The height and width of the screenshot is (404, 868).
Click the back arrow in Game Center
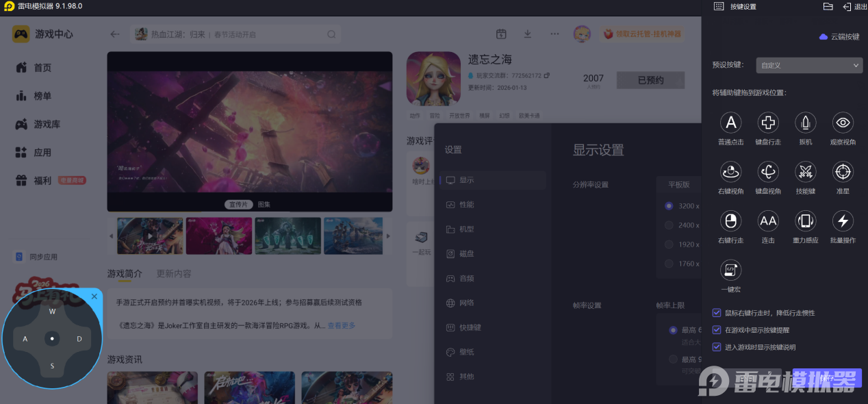(115, 34)
